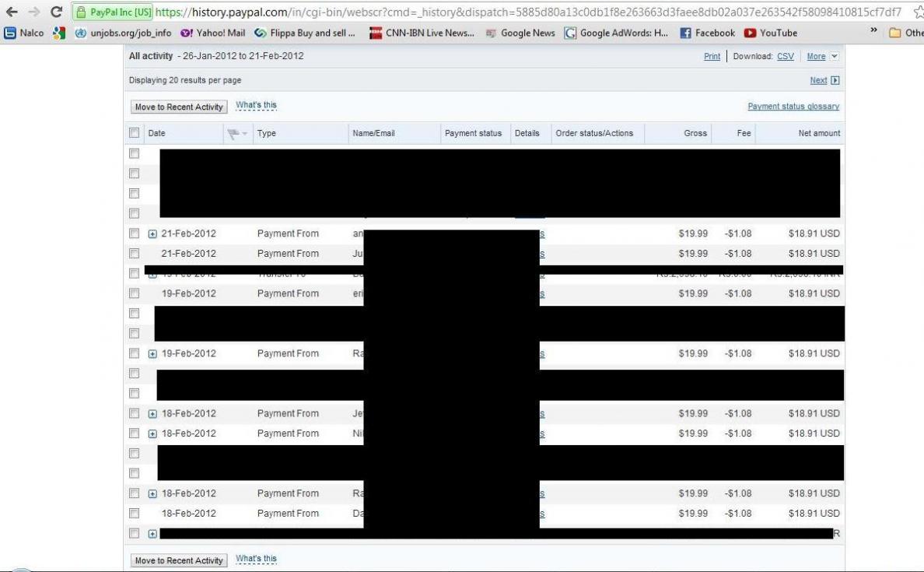Image resolution: width=924 pixels, height=572 pixels.
Task: Show hidden bookmarks with the chevron
Action: point(873,30)
